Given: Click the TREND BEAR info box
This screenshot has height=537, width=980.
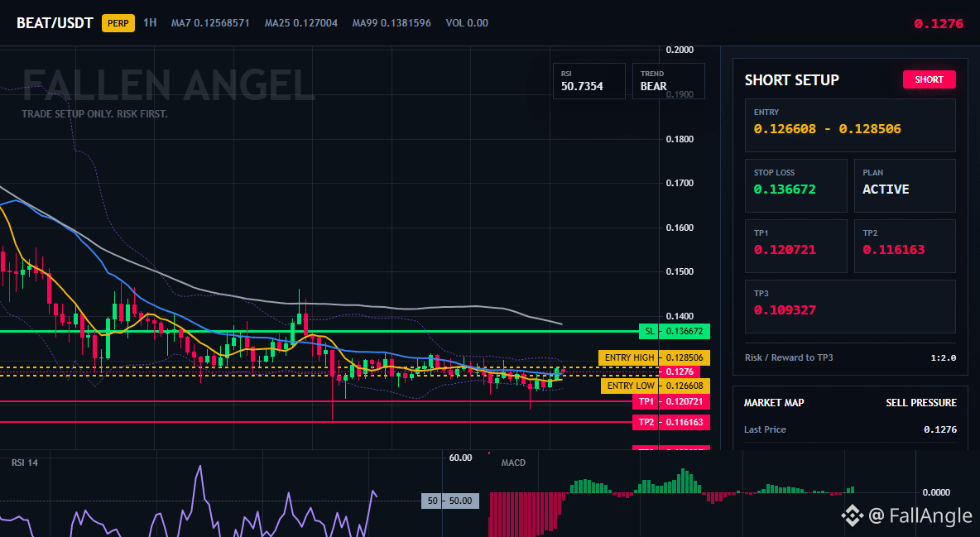Looking at the screenshot, I should pos(668,80).
